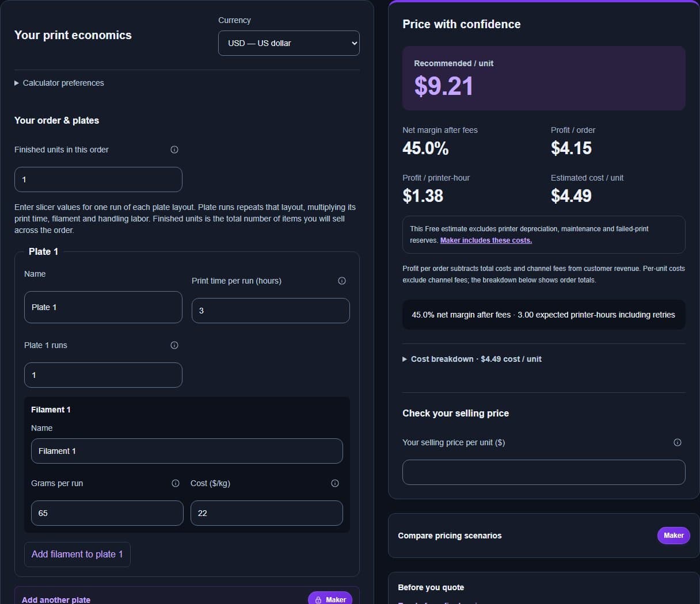Show the Cost ($/kg) info tooltip icon
The width and height of the screenshot is (700, 604).
[335, 483]
